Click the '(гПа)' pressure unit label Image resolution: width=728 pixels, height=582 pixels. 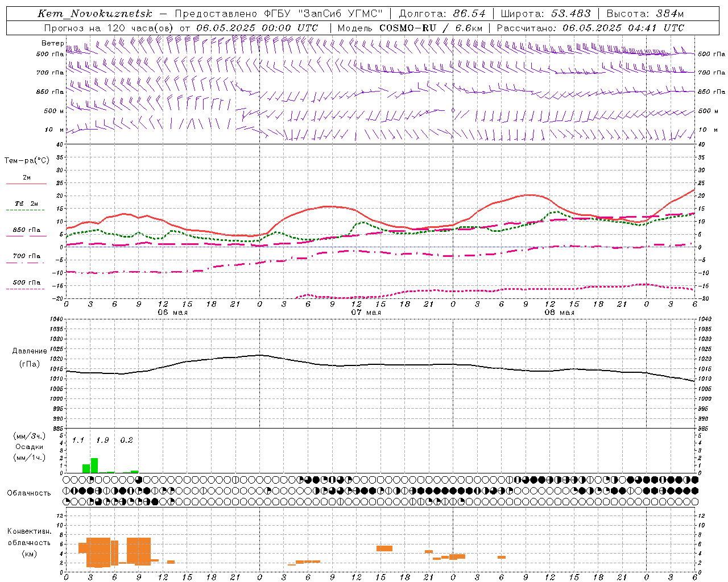(30, 364)
